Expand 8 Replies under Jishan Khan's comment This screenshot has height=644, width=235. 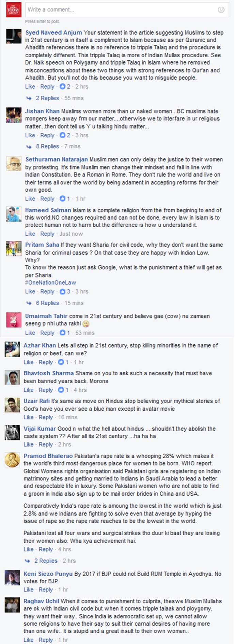coord(47,146)
